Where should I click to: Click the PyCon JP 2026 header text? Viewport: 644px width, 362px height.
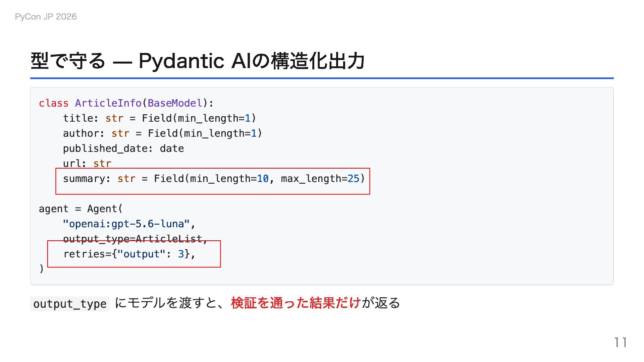[46, 17]
